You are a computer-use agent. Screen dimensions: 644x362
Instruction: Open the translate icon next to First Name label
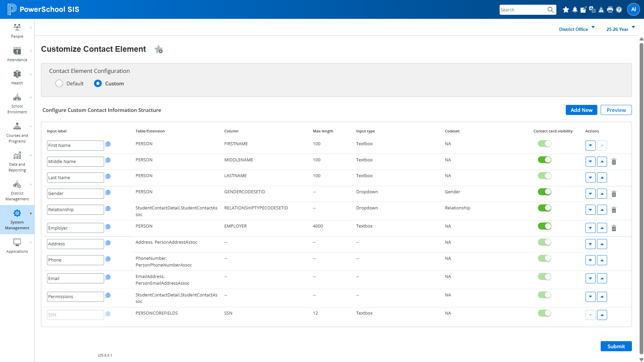tap(108, 144)
